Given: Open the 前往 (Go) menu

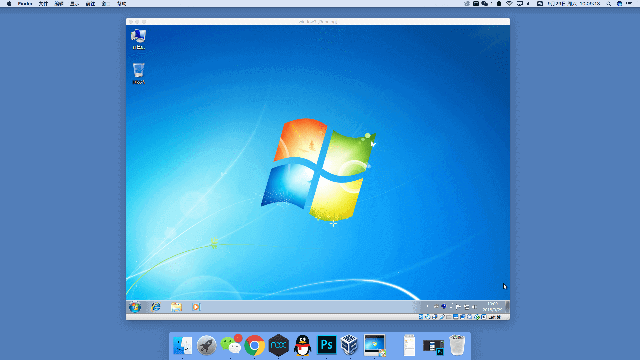Looking at the screenshot, I should coord(90,4).
